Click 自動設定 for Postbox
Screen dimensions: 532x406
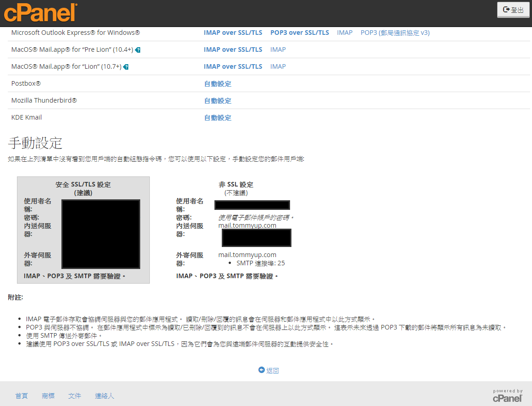[x=218, y=84]
